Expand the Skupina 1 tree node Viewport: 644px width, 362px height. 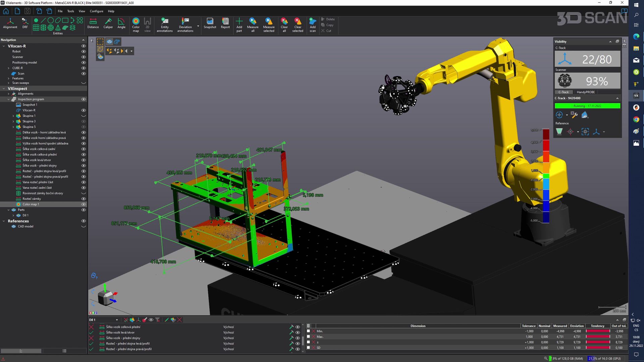click(13, 116)
